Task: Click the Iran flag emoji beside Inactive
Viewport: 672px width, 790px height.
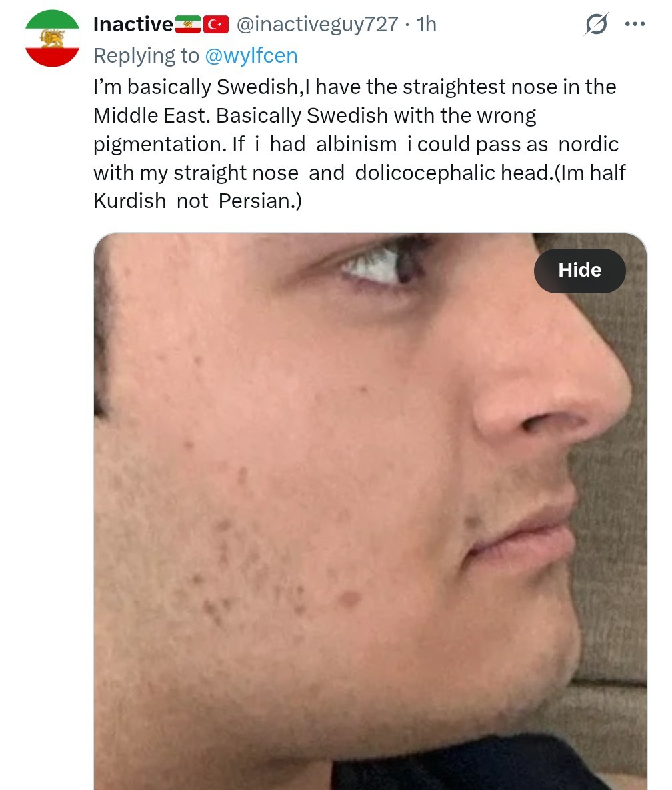Action: (188, 24)
